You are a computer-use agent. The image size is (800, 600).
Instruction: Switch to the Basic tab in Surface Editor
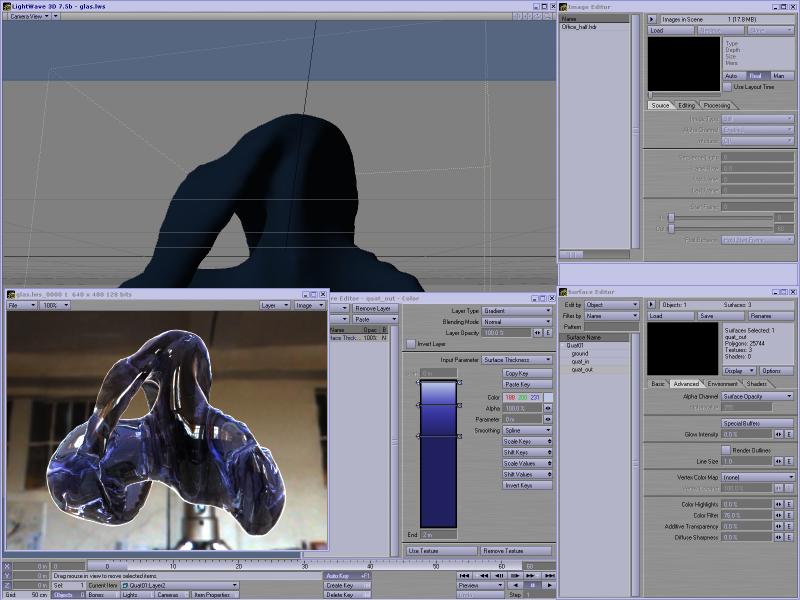pos(658,384)
